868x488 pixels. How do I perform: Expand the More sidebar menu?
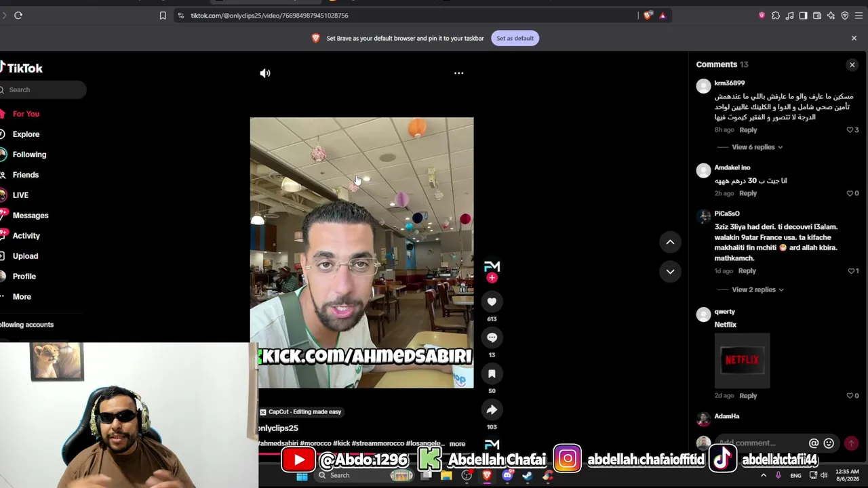[x=22, y=297]
